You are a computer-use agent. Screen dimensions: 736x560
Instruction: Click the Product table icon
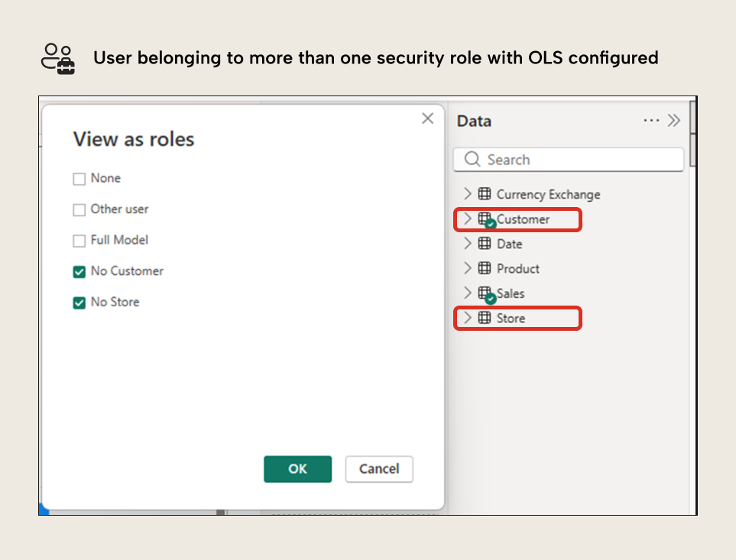pos(485,268)
